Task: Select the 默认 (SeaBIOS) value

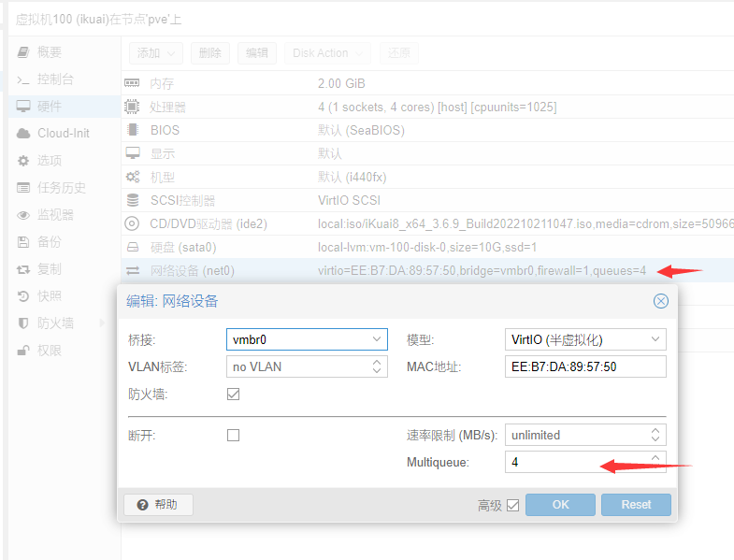Action: [361, 130]
